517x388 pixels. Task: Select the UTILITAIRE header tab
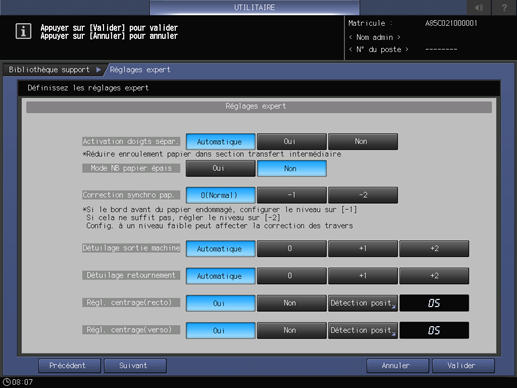coord(254,7)
